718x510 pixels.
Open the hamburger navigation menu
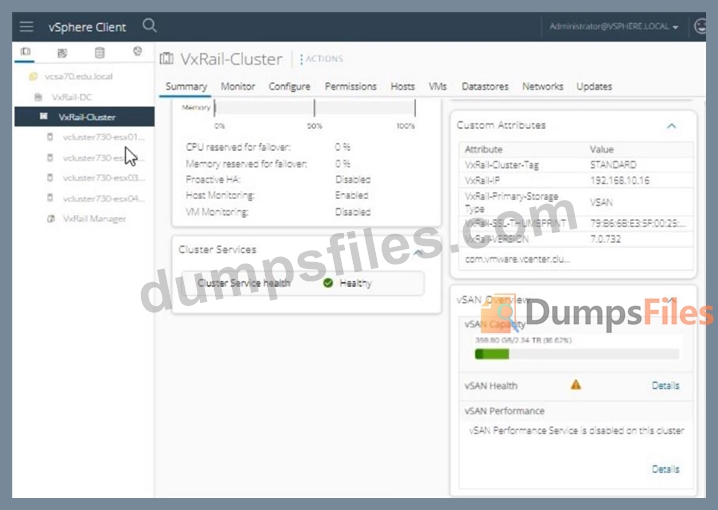click(x=26, y=27)
